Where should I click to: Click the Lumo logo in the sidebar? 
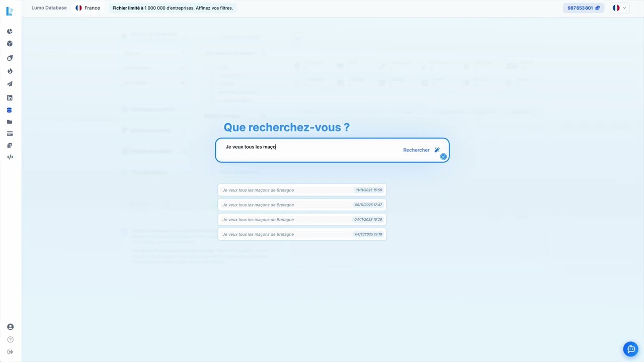pos(10,11)
